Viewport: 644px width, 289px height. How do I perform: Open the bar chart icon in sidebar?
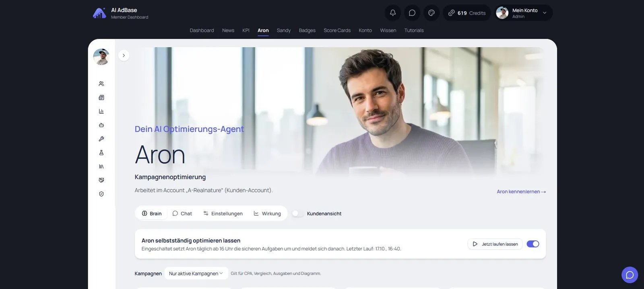click(x=101, y=111)
